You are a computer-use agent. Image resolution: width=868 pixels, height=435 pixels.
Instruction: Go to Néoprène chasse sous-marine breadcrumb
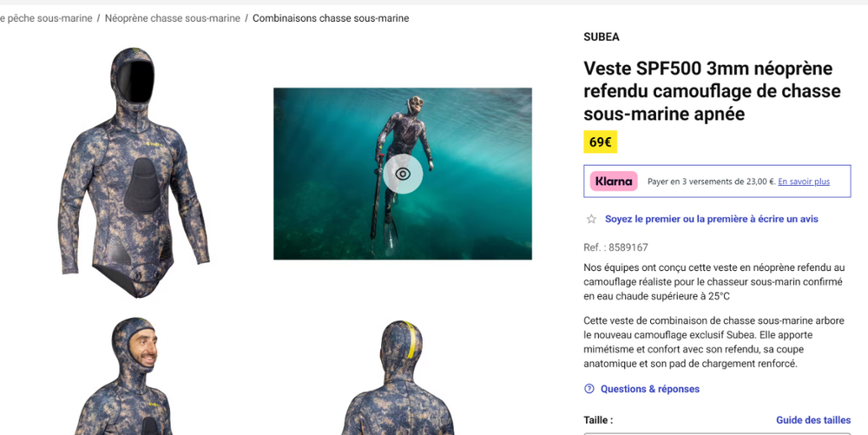tap(172, 18)
